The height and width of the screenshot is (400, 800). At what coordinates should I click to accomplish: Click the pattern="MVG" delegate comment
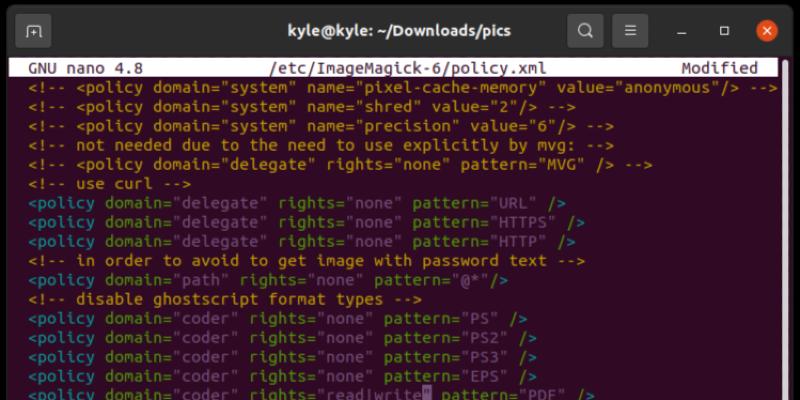tap(340, 165)
